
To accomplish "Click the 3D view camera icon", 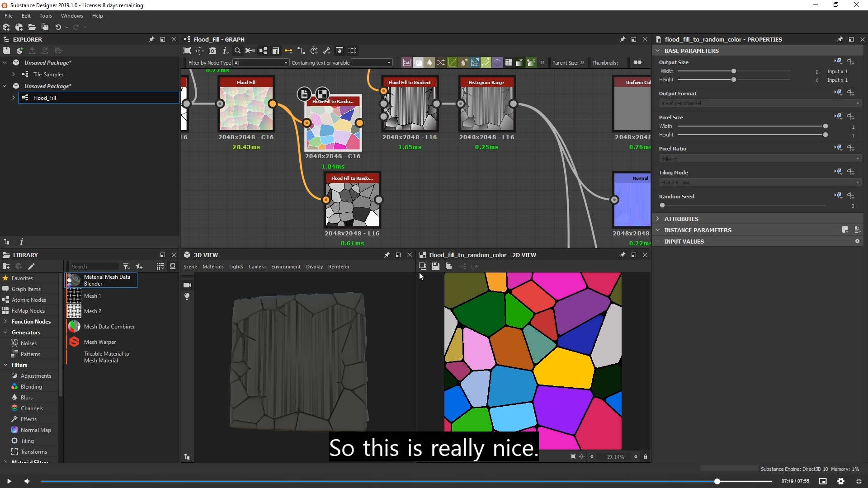I will (x=187, y=285).
